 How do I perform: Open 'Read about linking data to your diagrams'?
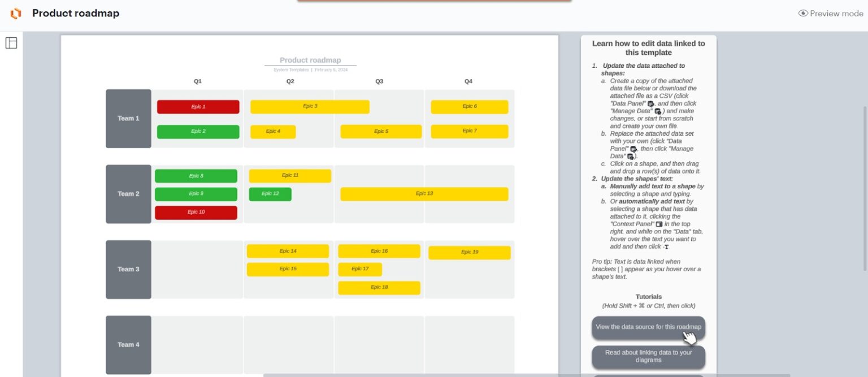648,357
